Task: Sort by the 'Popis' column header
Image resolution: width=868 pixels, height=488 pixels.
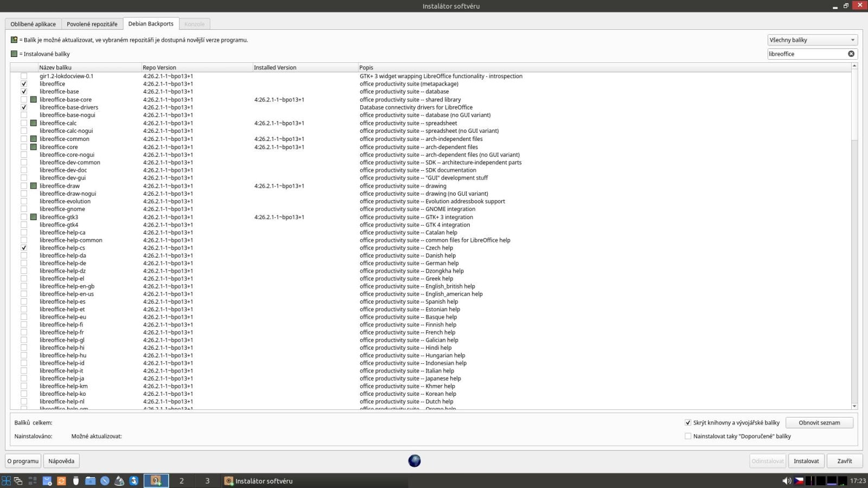Action: [x=604, y=67]
